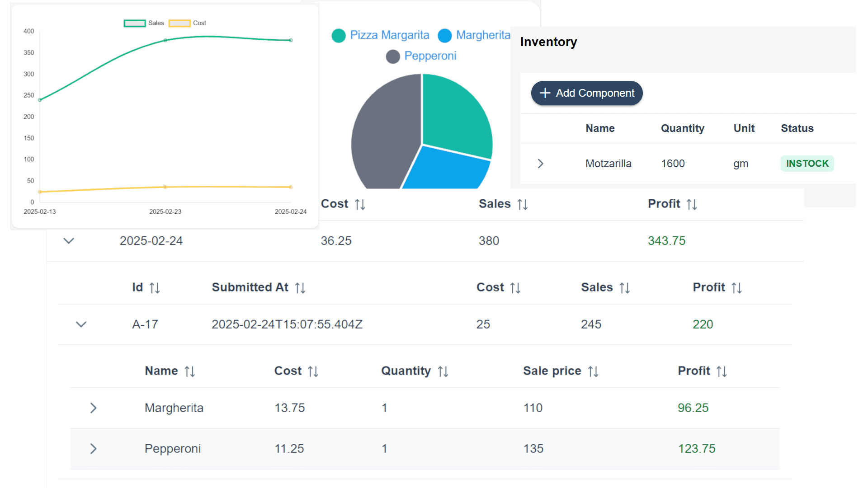Sort top table by Sales icon

523,204
